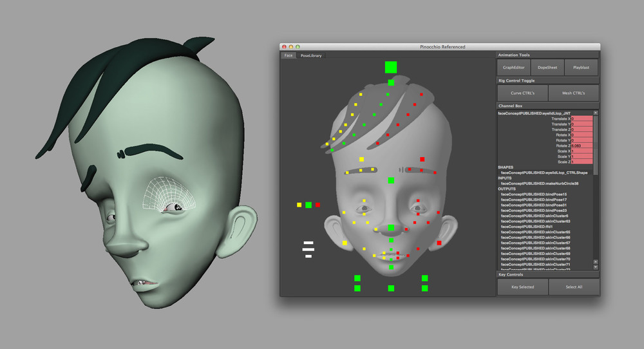
Task: Click the Translate Z value field
Action: click(582, 129)
